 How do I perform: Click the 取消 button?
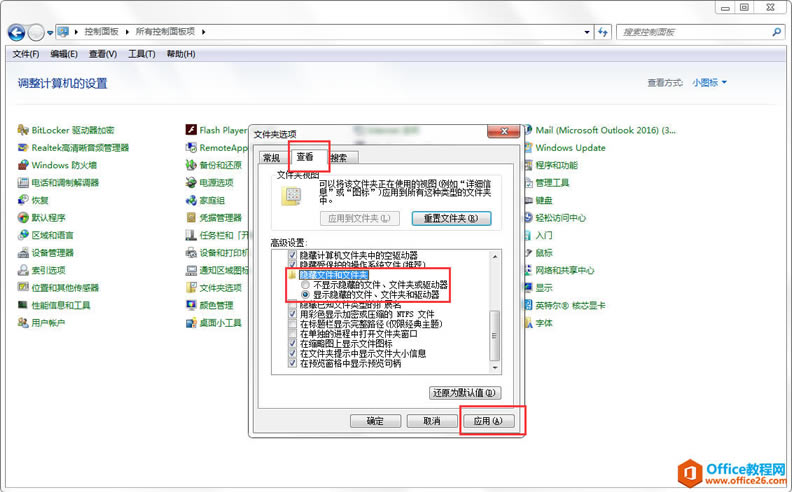(432, 421)
